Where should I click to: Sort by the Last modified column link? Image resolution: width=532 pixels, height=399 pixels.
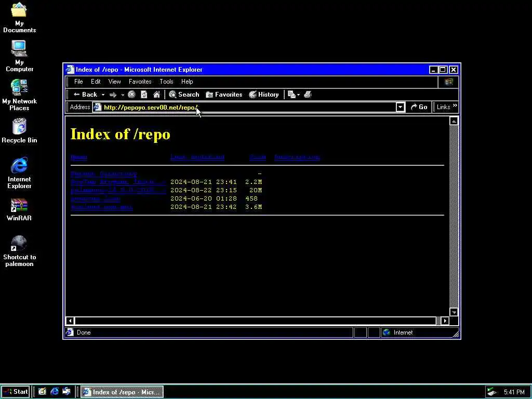[x=197, y=157]
